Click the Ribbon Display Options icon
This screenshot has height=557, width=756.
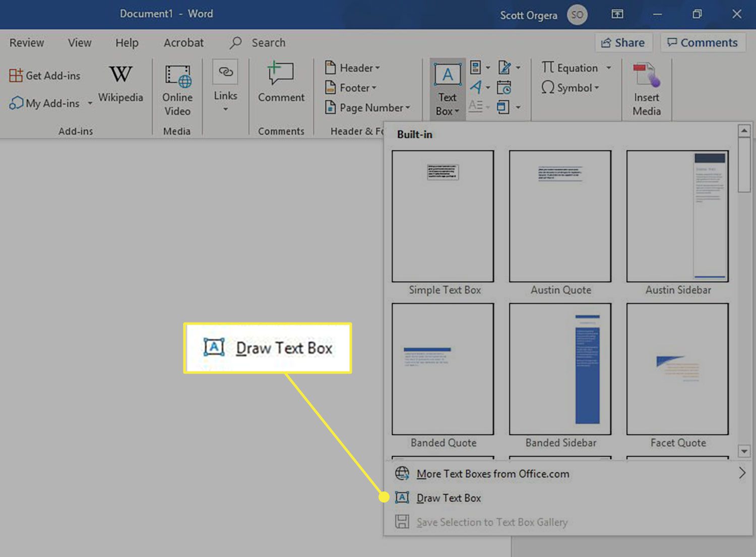click(x=617, y=14)
